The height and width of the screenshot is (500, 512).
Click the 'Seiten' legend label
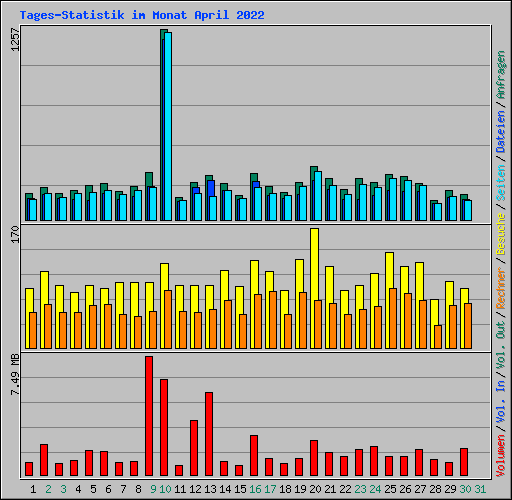(501, 183)
